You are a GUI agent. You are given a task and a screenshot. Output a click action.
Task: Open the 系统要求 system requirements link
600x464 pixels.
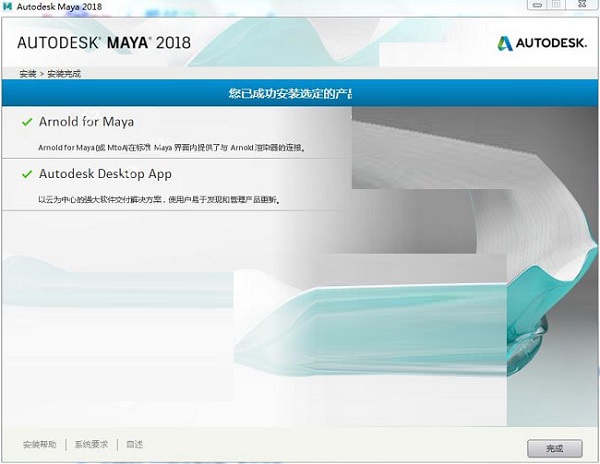pos(91,444)
